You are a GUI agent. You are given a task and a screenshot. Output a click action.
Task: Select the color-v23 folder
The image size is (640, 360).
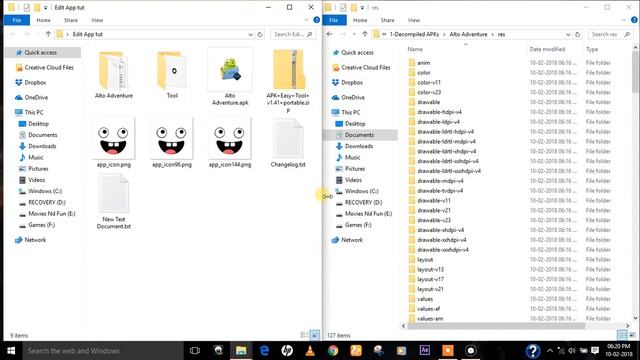click(429, 92)
